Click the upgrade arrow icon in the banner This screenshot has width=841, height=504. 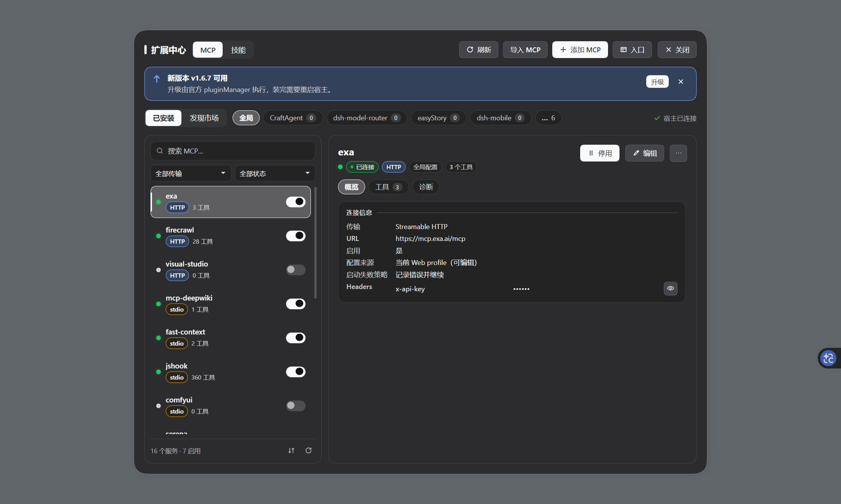point(157,79)
